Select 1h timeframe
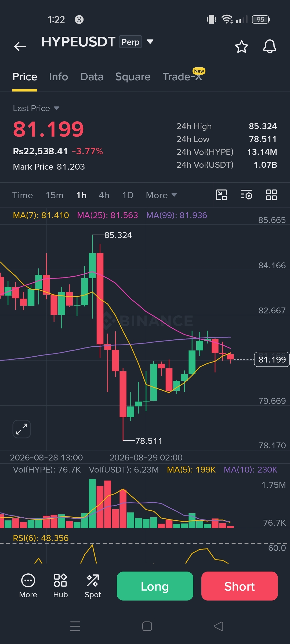 click(x=81, y=195)
